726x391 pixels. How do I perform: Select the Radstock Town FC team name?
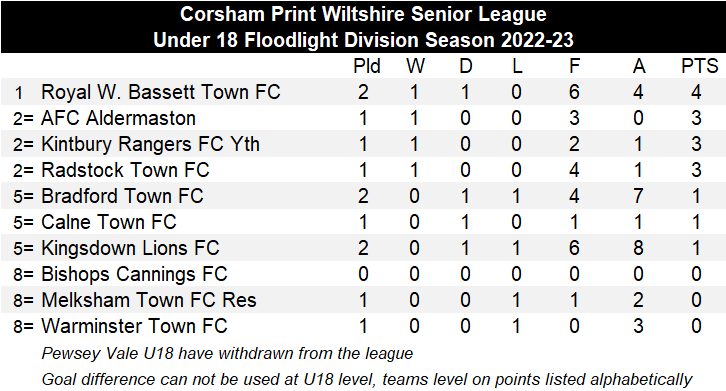125,170
